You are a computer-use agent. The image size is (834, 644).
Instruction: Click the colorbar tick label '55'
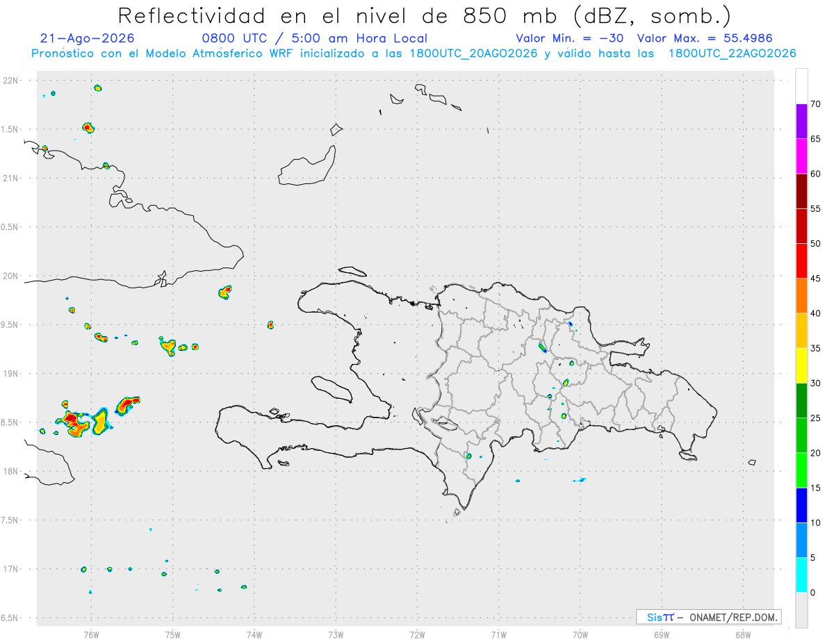point(815,208)
